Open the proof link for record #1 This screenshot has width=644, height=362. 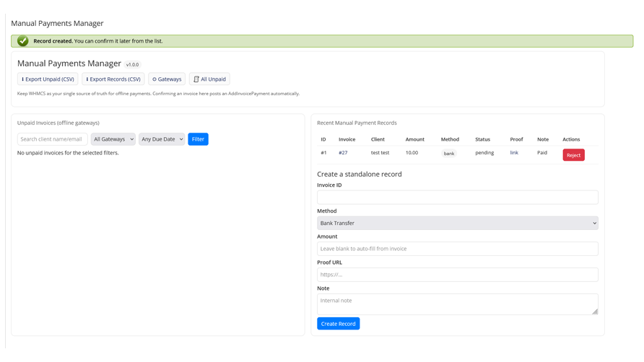[514, 153]
